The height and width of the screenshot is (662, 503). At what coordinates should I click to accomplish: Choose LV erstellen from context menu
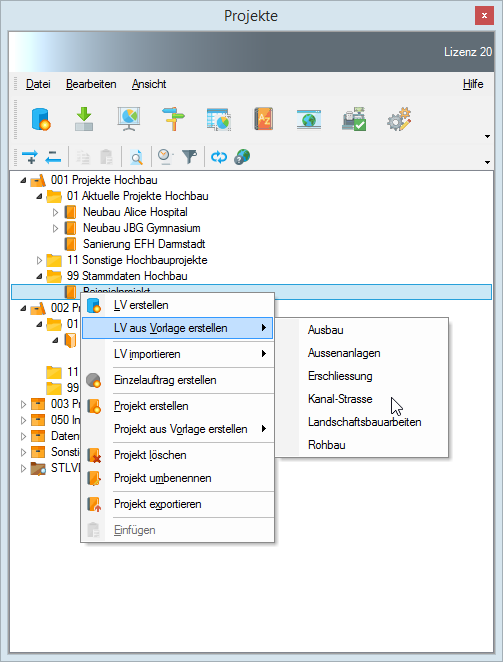[x=177, y=305]
